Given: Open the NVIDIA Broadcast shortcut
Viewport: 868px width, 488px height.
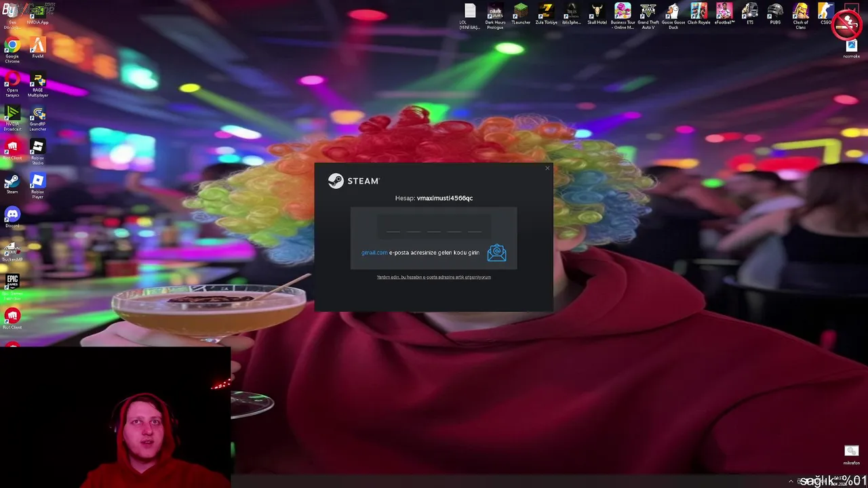Looking at the screenshot, I should tap(12, 119).
